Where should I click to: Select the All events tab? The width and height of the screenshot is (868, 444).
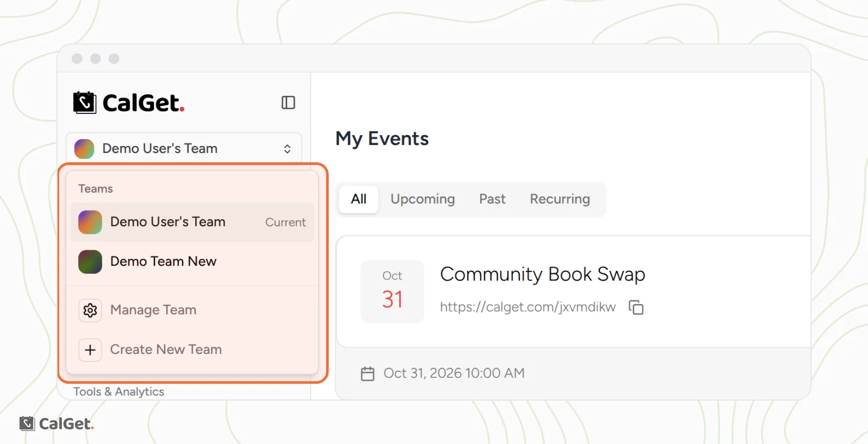(359, 199)
